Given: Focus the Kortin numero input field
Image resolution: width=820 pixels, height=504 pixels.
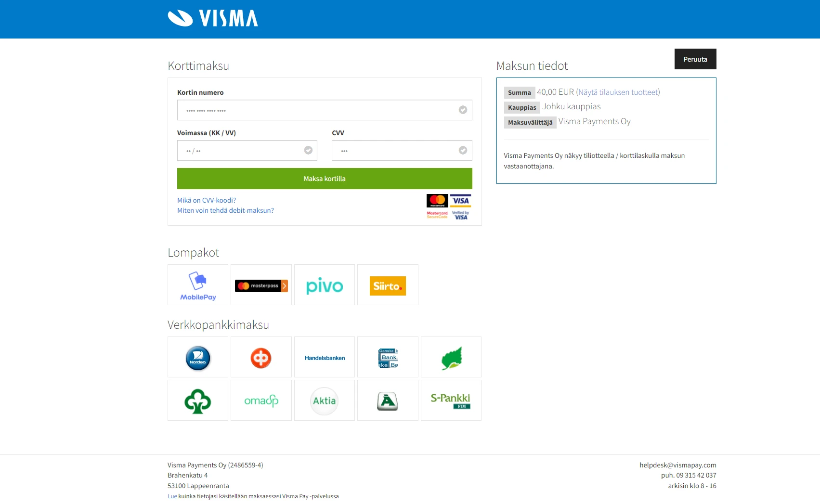Looking at the screenshot, I should [x=325, y=110].
